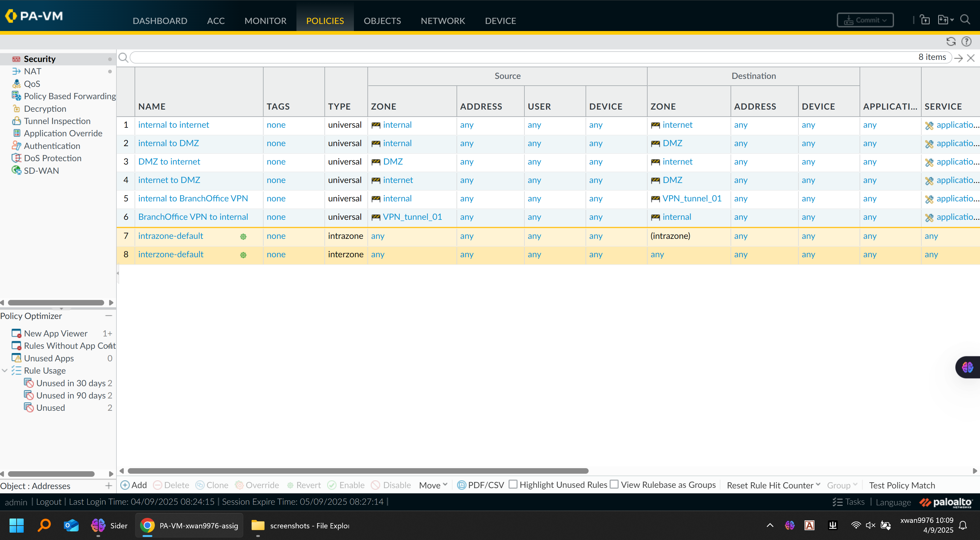Open Outlook from the Windows taskbar
Screen dimensions: 980x540
pyautogui.click(x=71, y=526)
